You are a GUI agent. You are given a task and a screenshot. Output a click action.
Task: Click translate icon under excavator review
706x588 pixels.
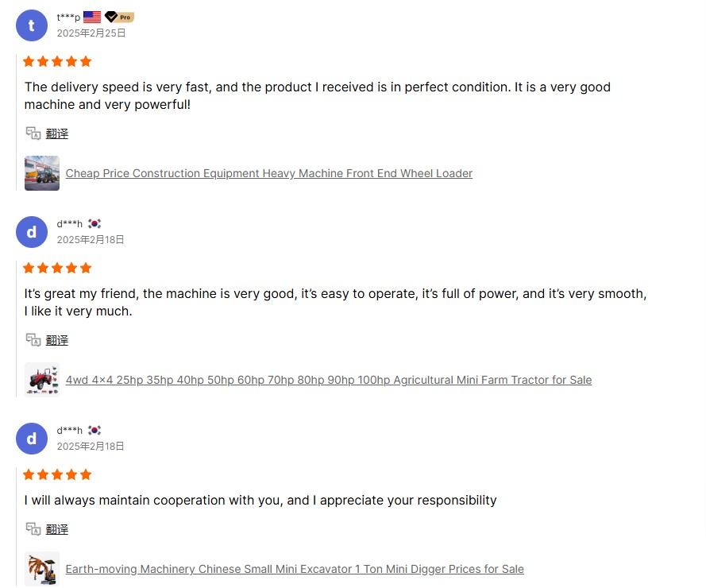33,528
